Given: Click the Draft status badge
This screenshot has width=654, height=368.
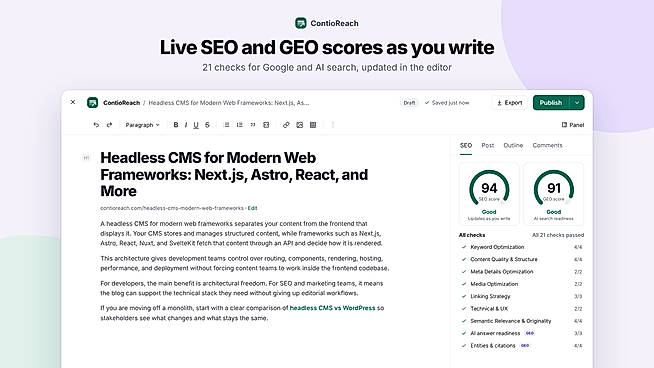Looking at the screenshot, I should pos(409,103).
